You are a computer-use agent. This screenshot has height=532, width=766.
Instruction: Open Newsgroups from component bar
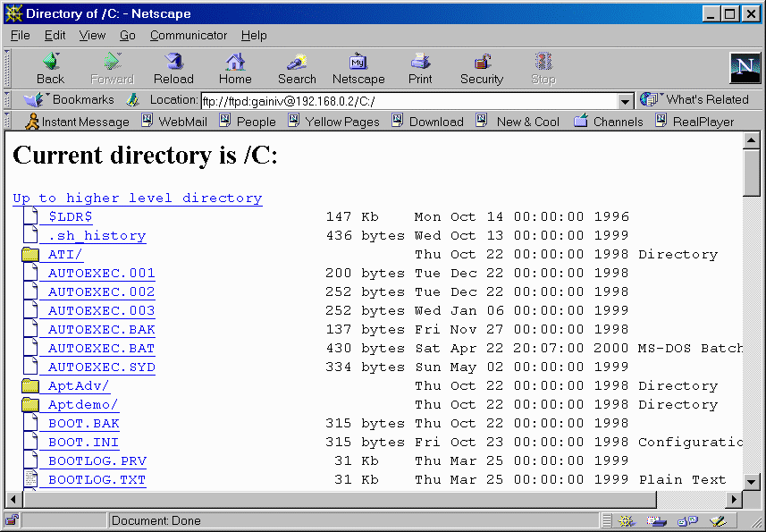[x=687, y=520]
